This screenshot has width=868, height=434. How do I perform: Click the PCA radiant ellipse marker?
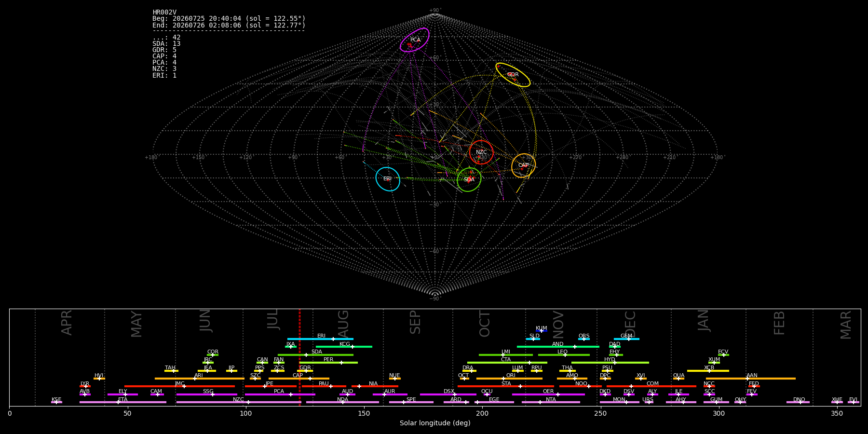(415, 40)
